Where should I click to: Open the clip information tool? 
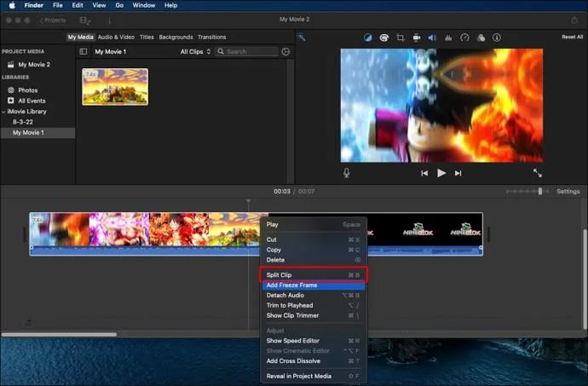coord(497,37)
